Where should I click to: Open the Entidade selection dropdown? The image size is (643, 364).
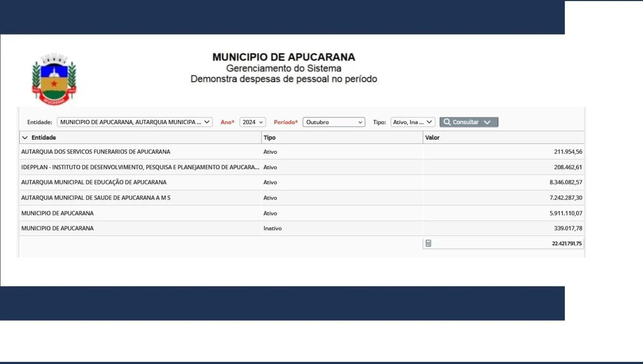point(134,122)
